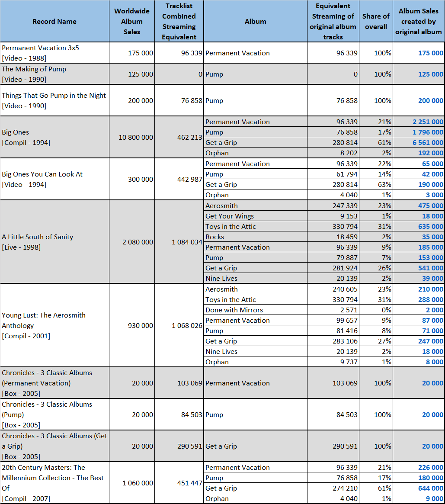Image resolution: width=445 pixels, height=504 pixels.
Task: Select the 125 000 blue album sales value
Action: (431, 74)
